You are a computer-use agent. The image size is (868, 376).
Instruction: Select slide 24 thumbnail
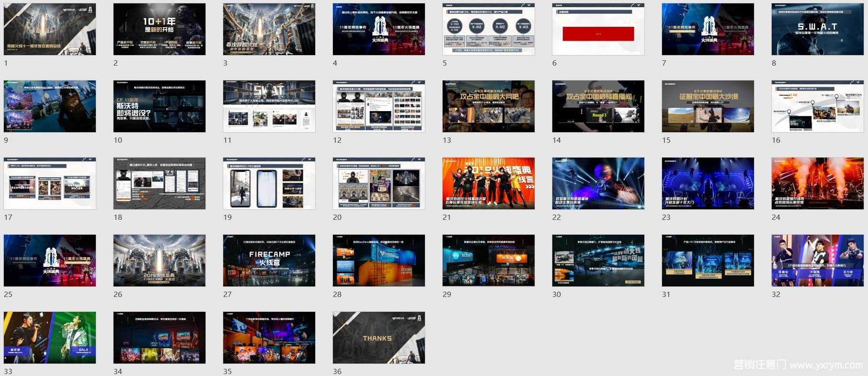[818, 183]
